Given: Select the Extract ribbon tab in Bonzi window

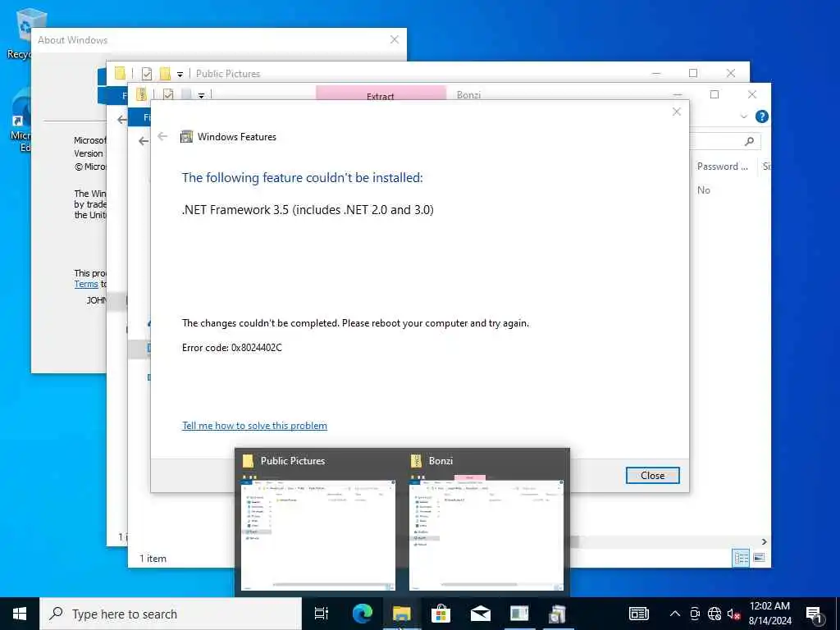Looking at the screenshot, I should point(381,94).
